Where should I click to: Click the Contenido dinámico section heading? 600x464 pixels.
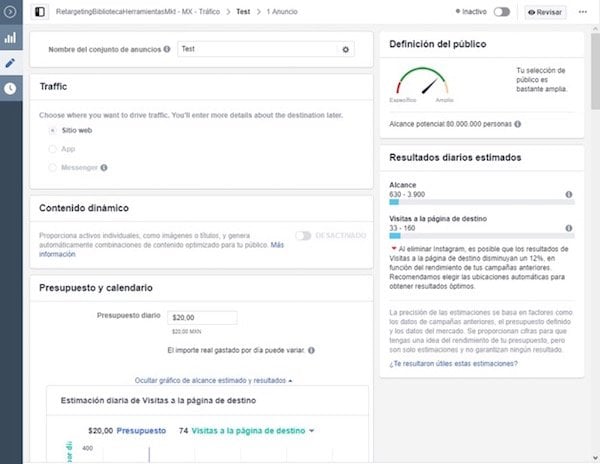point(84,208)
